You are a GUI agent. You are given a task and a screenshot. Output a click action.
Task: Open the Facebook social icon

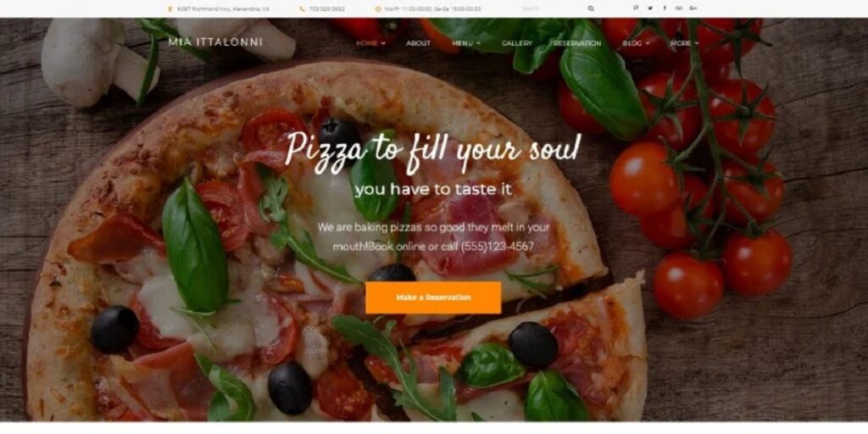pos(665,8)
